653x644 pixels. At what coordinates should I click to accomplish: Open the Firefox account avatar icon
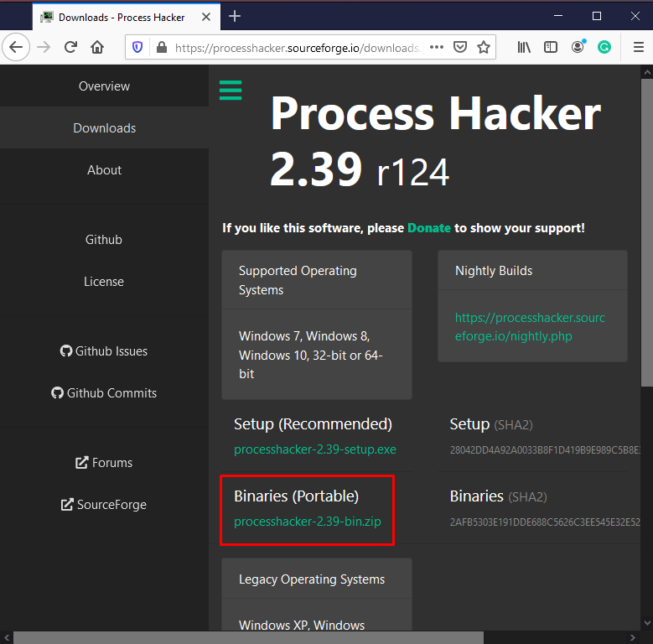[x=578, y=47]
